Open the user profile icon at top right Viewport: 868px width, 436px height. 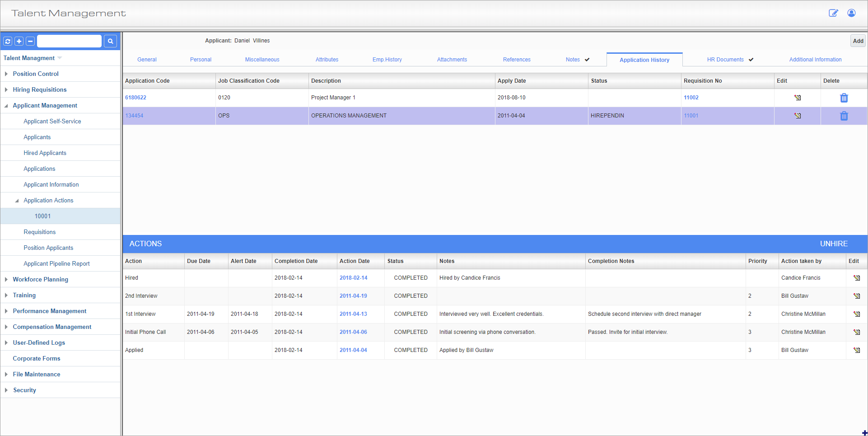[x=851, y=13]
